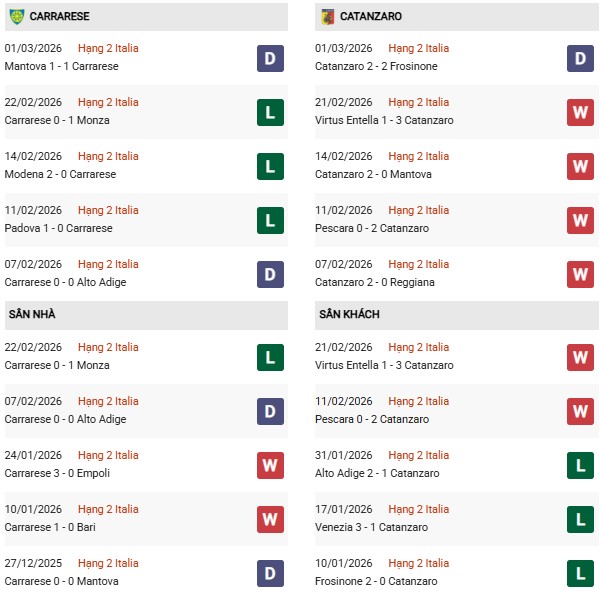Click loss badge for Padova 1 - 0 Carrarese

[x=270, y=220]
